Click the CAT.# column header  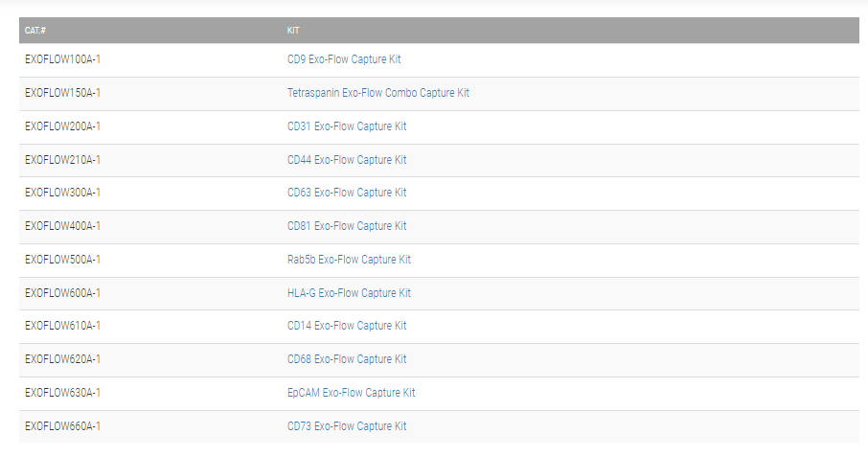click(34, 31)
